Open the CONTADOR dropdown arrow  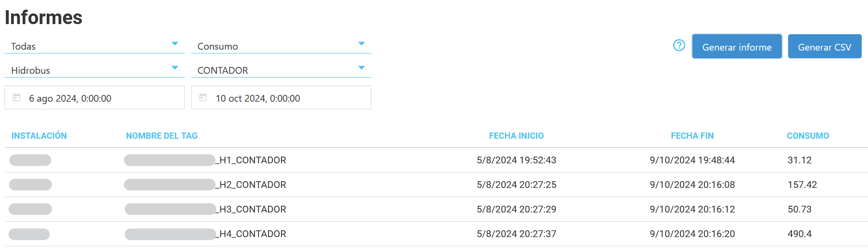tap(361, 68)
